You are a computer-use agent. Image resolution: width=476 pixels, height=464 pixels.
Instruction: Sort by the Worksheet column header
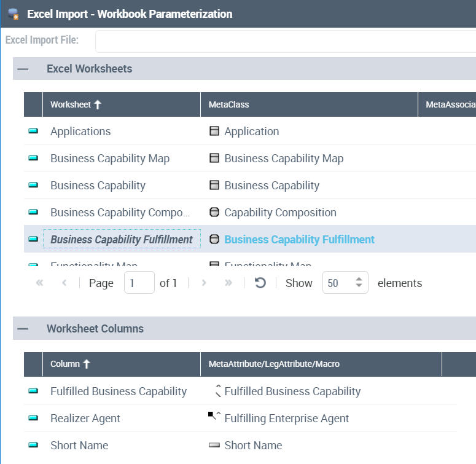coord(76,105)
